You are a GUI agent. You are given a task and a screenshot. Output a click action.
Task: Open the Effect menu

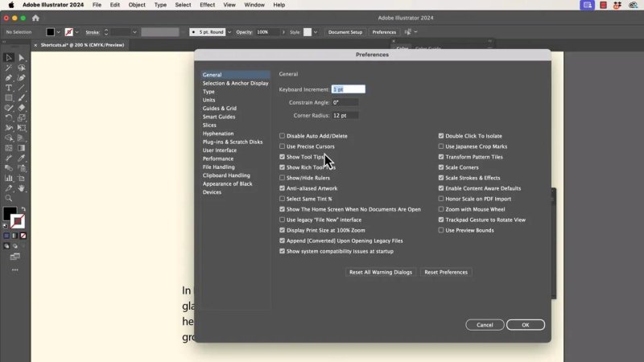(207, 5)
